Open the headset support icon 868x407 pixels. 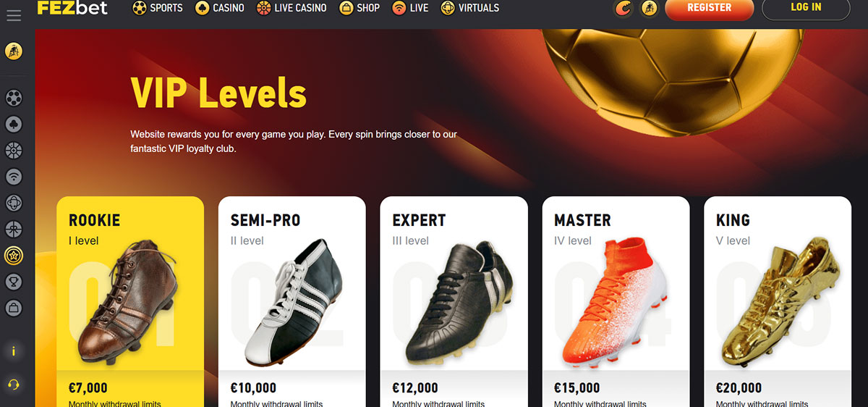click(13, 384)
